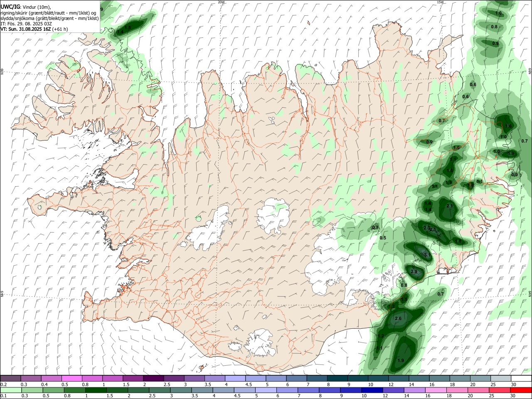Image resolution: width=532 pixels, height=399 pixels.
Task: Click the upper legend swatch between 0.2 and 0.3
Action: pyautogui.click(x=10, y=378)
